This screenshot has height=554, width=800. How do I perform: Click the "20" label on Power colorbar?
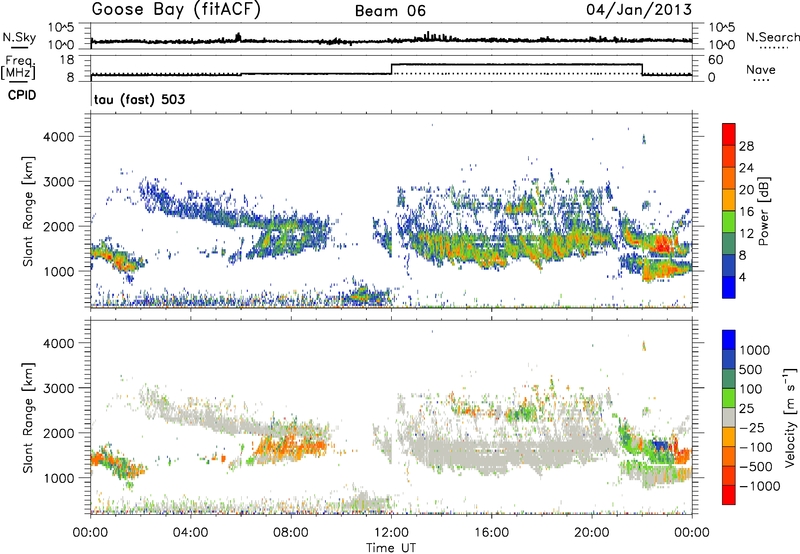(746, 190)
